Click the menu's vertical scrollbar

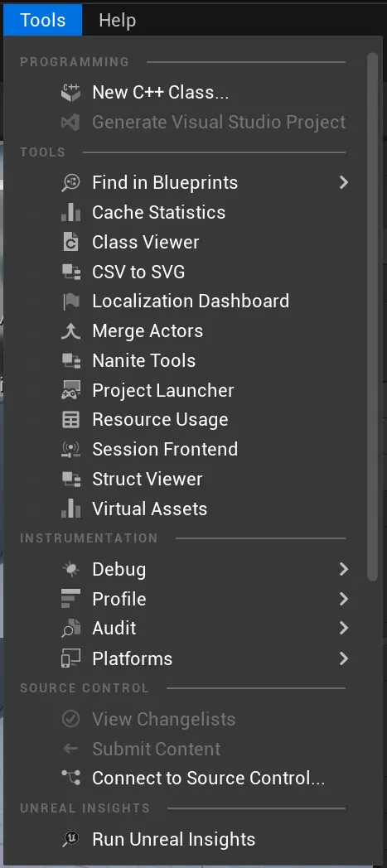pyautogui.click(x=373, y=316)
